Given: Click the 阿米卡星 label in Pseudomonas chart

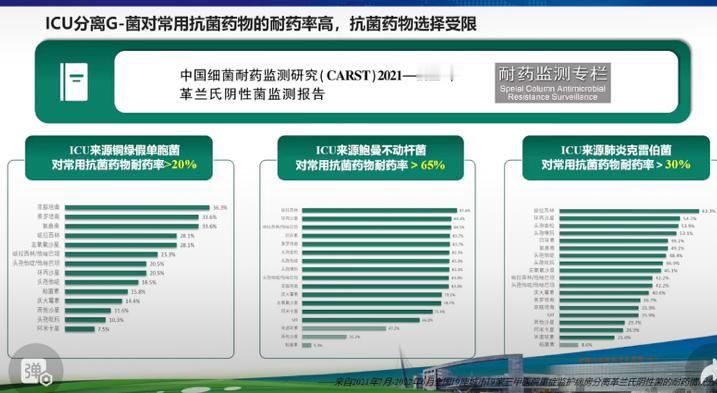Looking at the screenshot, I should pos(48,329).
